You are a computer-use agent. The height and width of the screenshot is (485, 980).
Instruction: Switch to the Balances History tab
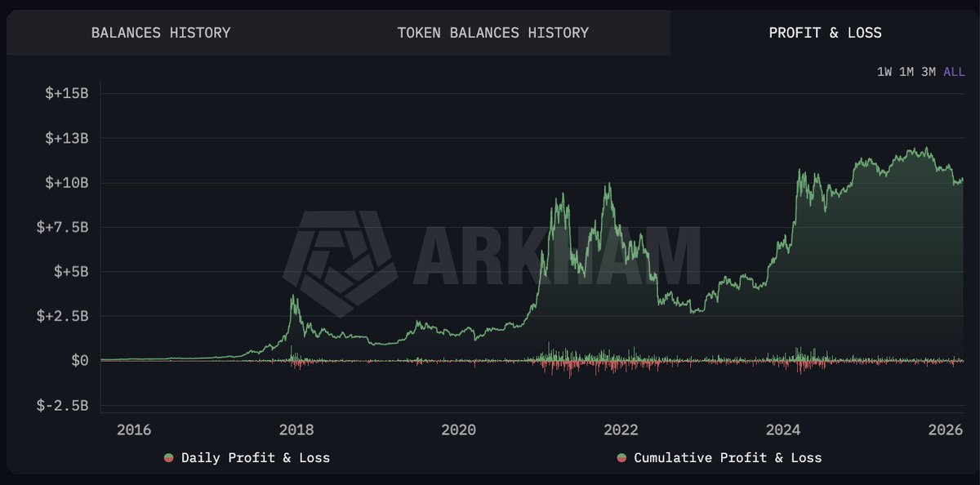[x=160, y=33]
